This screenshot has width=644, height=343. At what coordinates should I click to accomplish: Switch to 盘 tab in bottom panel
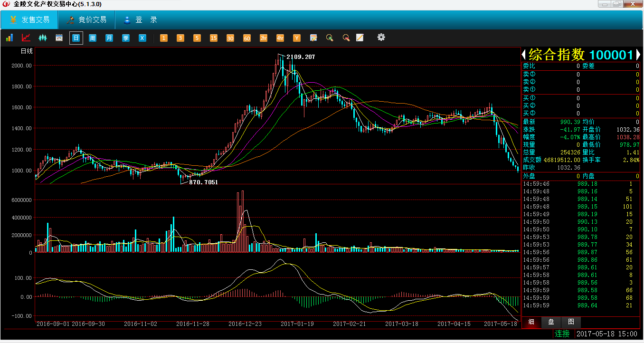point(551,322)
